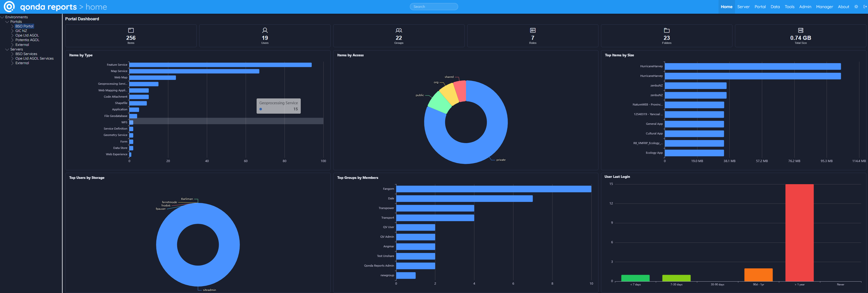Image resolution: width=868 pixels, height=293 pixels.
Task: Click the Map Service bar
Action: (x=194, y=71)
